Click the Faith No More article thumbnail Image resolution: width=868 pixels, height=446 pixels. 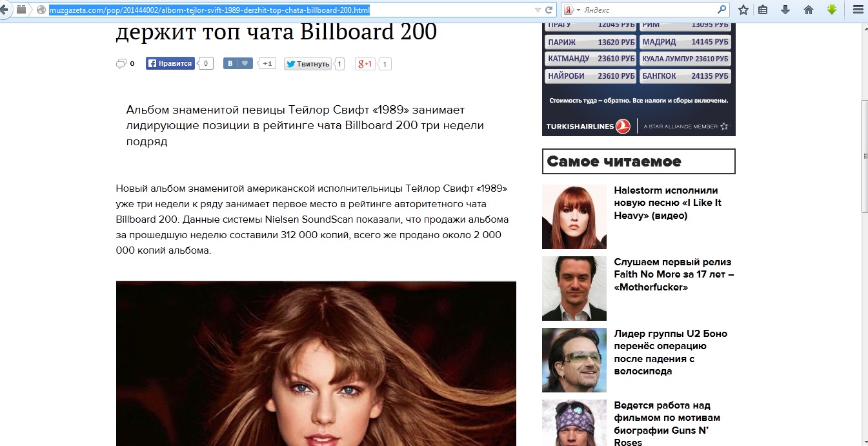574,289
